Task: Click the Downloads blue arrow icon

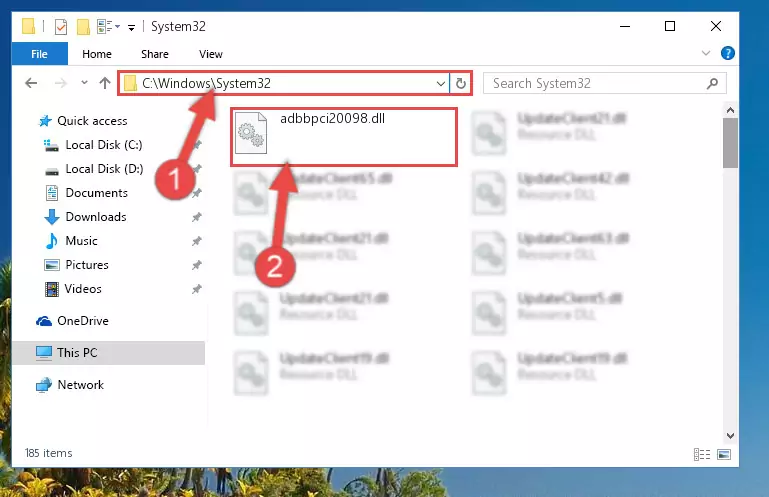Action: (x=51, y=217)
